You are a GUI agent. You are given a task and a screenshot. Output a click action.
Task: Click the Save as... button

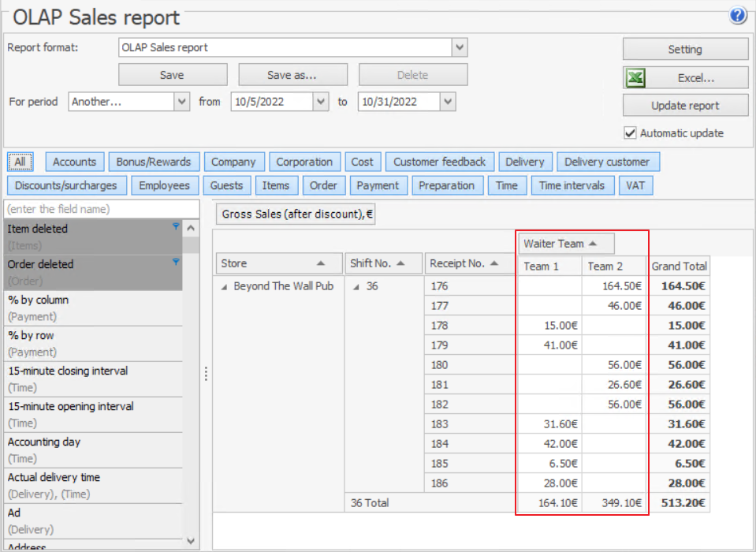pyautogui.click(x=292, y=75)
